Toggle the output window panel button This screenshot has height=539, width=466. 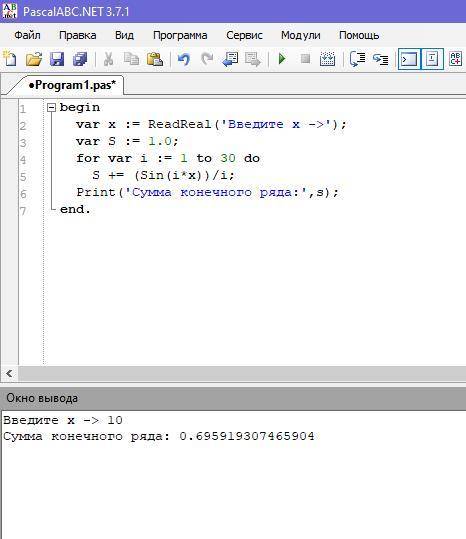point(409,59)
